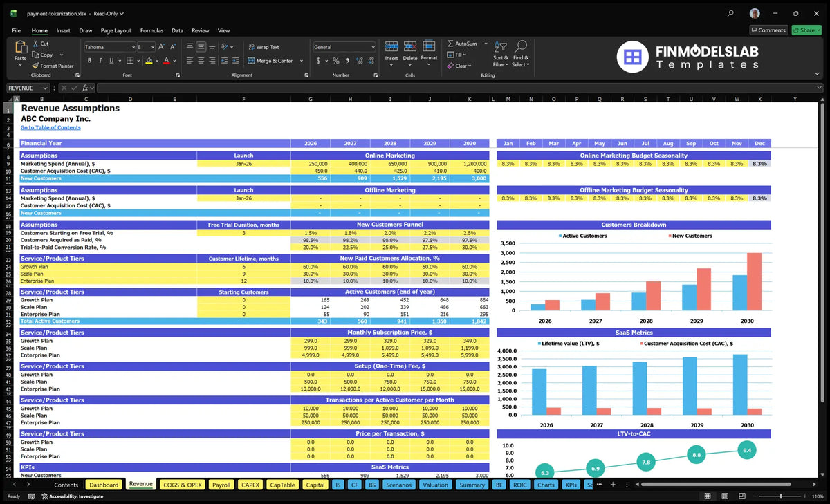The width and height of the screenshot is (830, 504).
Task: Switch to the Insert ribbon tab
Action: tap(63, 30)
